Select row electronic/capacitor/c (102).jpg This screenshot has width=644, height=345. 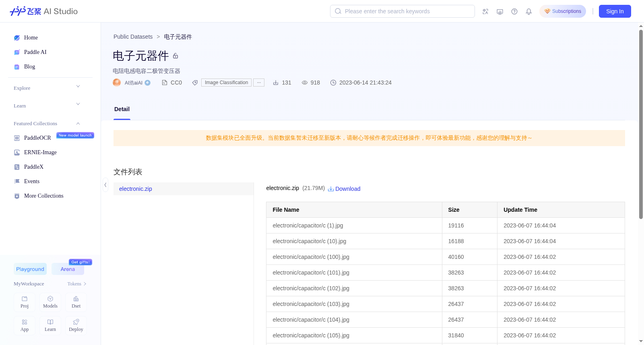pyautogui.click(x=446, y=288)
